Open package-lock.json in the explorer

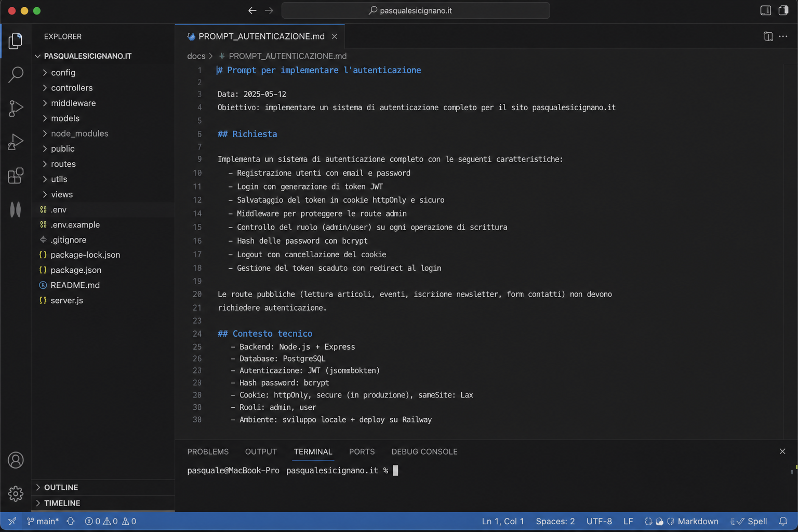tap(103, 255)
